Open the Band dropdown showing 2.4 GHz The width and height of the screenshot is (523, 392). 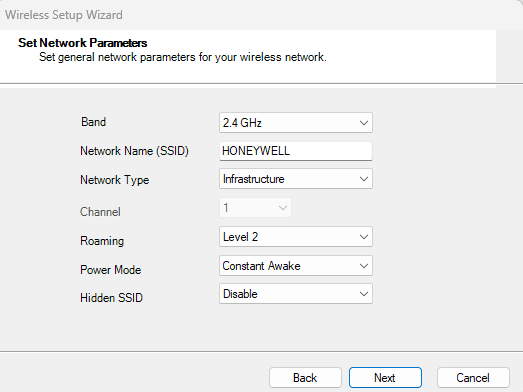click(x=296, y=122)
